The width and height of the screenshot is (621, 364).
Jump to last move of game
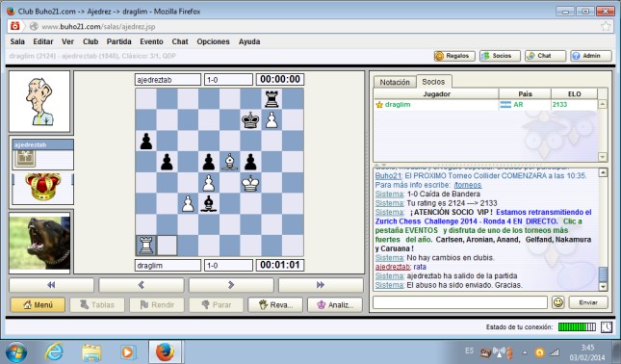tap(321, 284)
